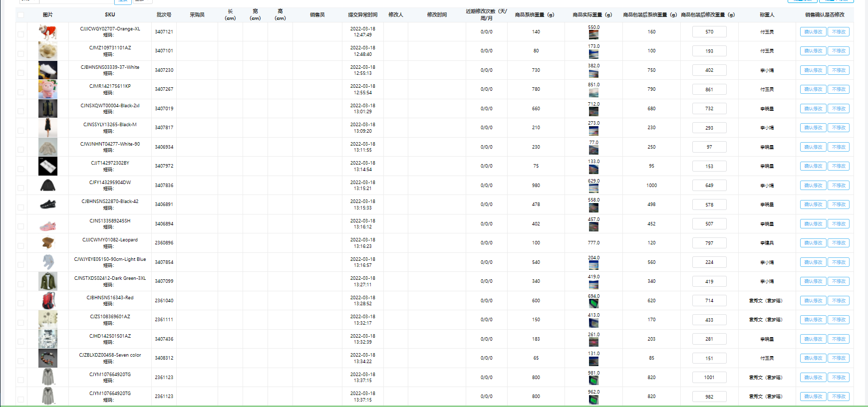Click the modified weight input showing 281
Screen dimensions: 868x407
709,339
